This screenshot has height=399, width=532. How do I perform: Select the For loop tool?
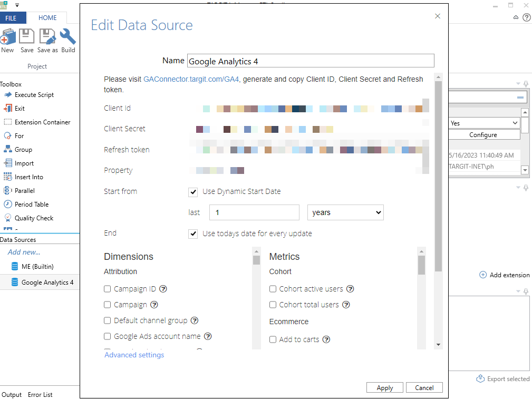(14, 135)
